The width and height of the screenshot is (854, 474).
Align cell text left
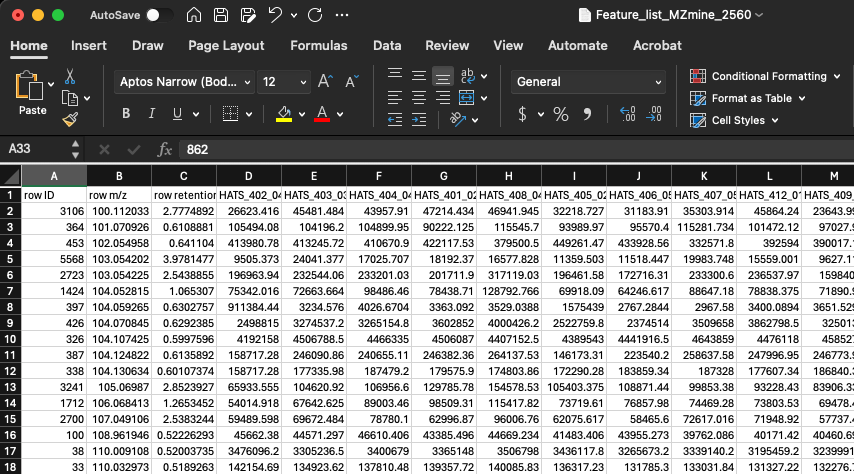(395, 98)
